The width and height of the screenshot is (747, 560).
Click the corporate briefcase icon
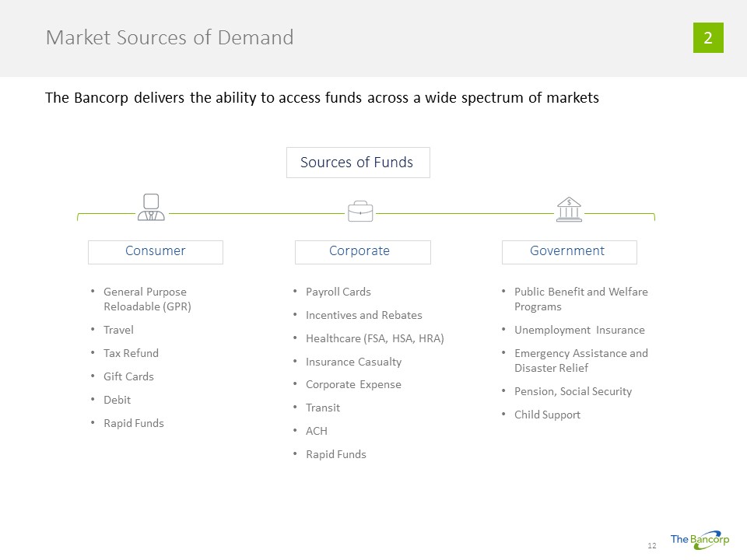359,211
